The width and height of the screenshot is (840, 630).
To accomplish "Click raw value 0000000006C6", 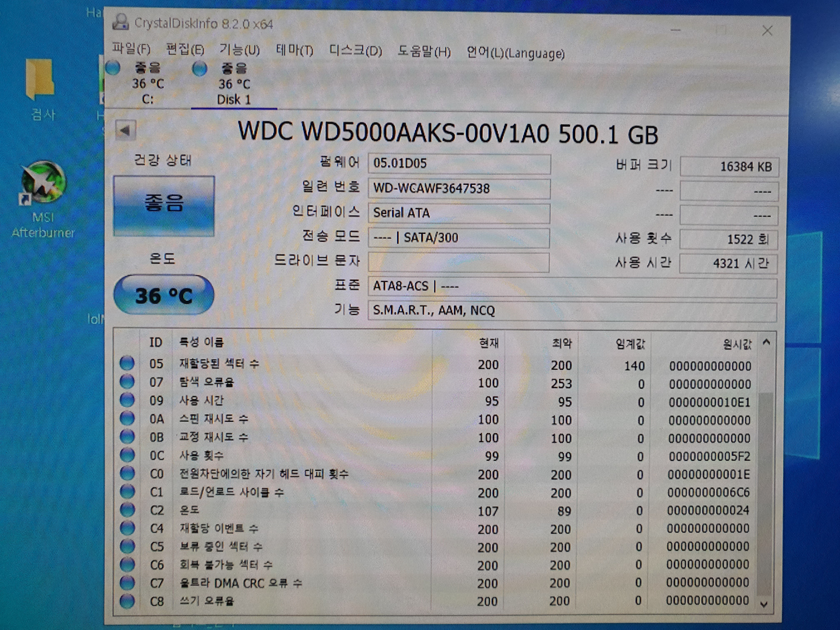I will pos(709,492).
